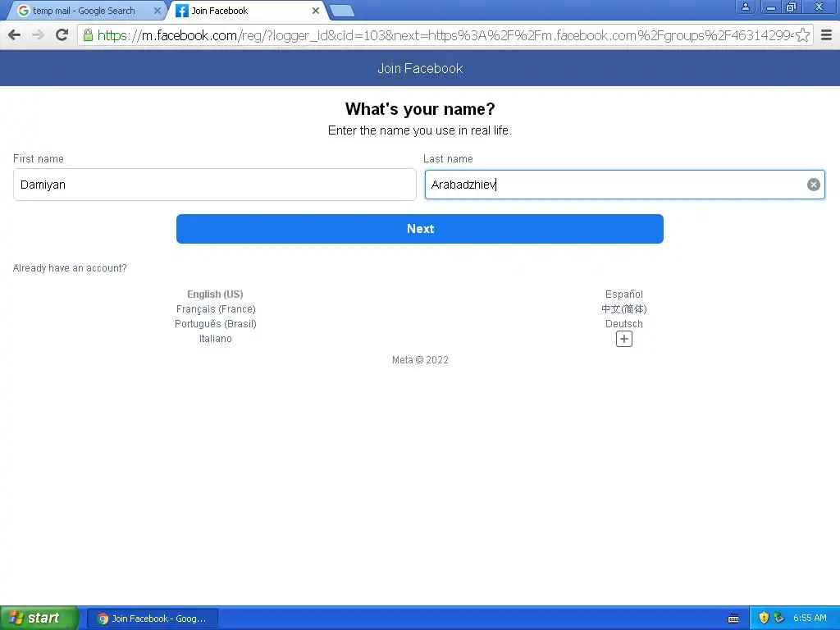Click the on-screen keyboard tray icon
Screen dimensions: 840x630
(x=733, y=619)
